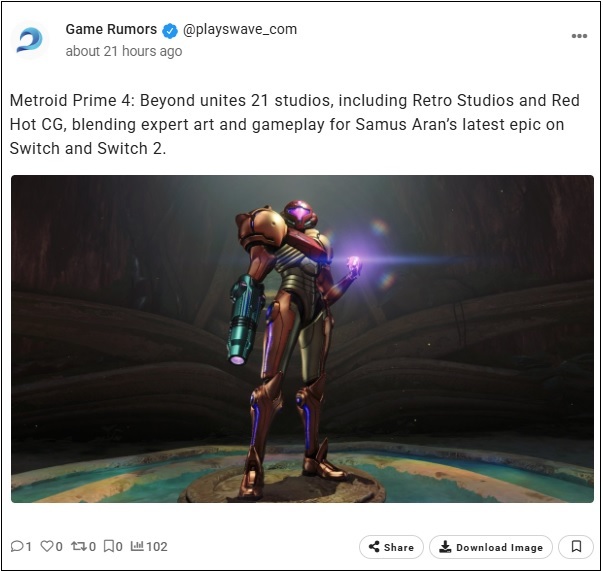The height and width of the screenshot is (571, 603).
Task: Toggle the bookmark icon beside the repost count
Action: (x=109, y=546)
